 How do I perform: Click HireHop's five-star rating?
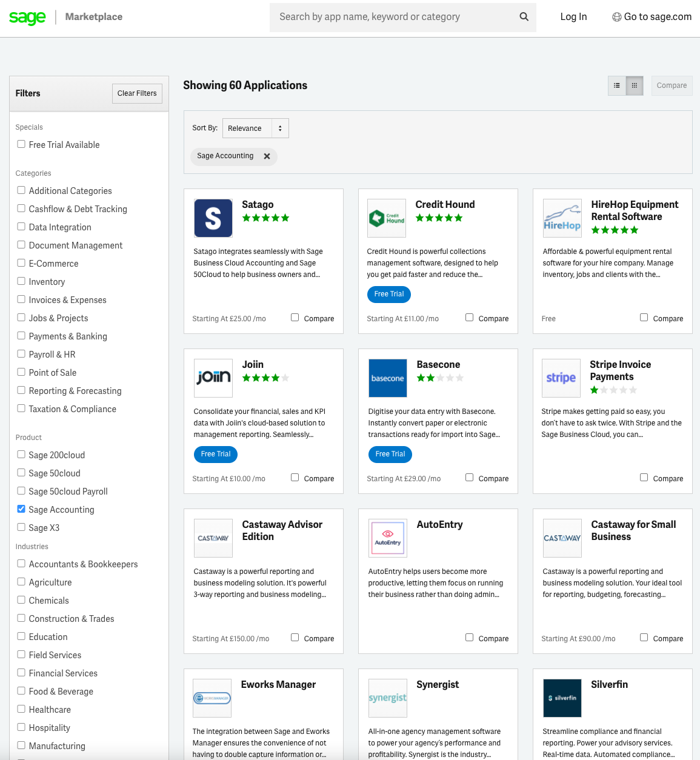[x=615, y=230]
